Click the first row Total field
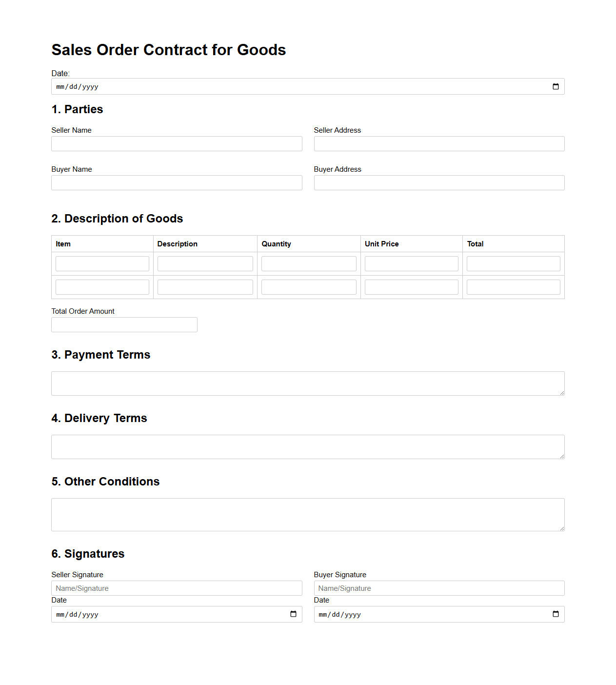616x685 pixels. (x=513, y=263)
